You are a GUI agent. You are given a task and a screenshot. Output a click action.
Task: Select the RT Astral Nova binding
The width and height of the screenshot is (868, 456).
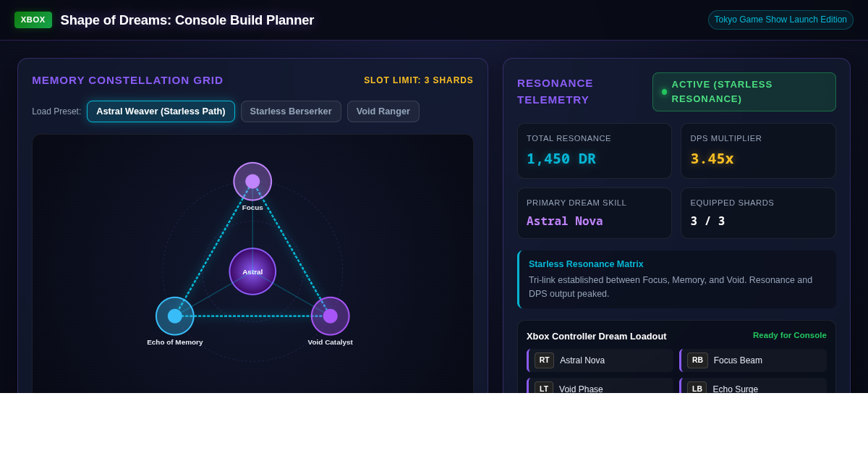click(x=600, y=360)
